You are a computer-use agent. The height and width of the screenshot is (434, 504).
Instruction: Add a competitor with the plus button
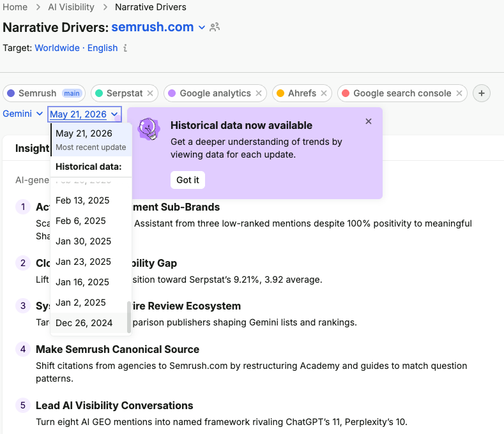pyautogui.click(x=482, y=93)
